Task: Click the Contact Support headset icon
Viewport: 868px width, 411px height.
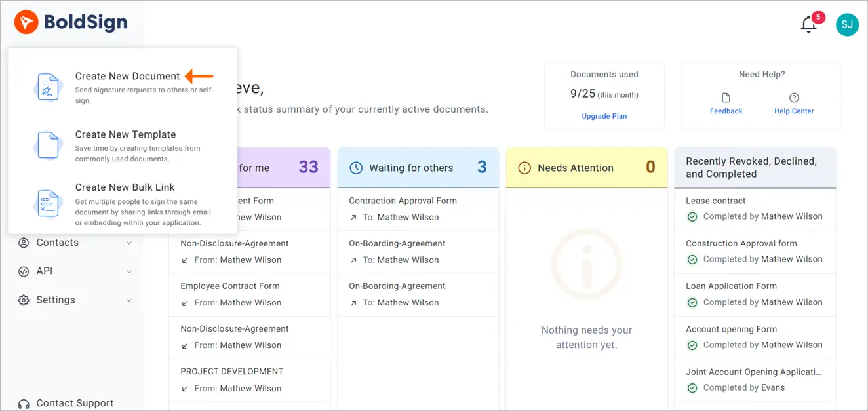Action: (x=24, y=404)
